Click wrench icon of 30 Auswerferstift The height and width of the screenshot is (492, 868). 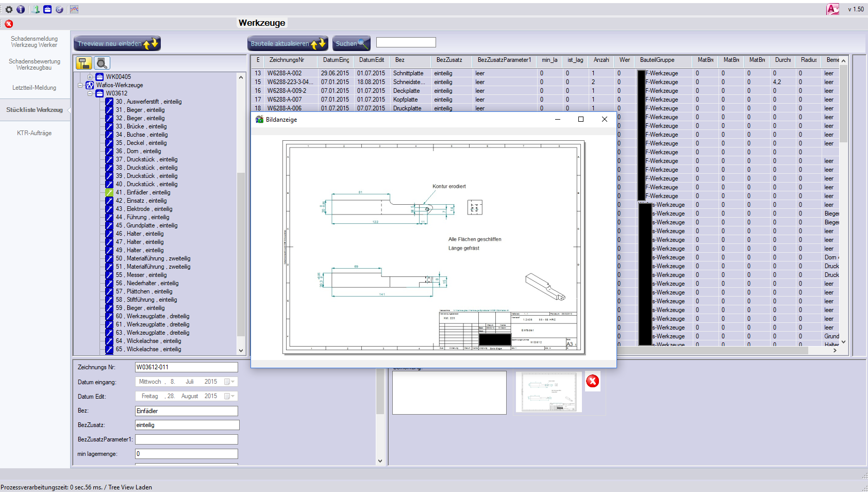point(109,102)
